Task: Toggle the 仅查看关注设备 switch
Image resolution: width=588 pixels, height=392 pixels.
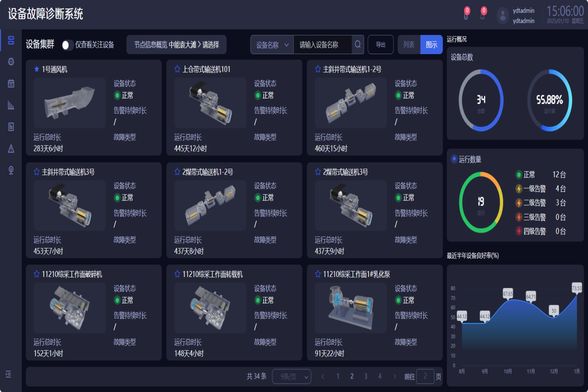Action: coord(67,45)
